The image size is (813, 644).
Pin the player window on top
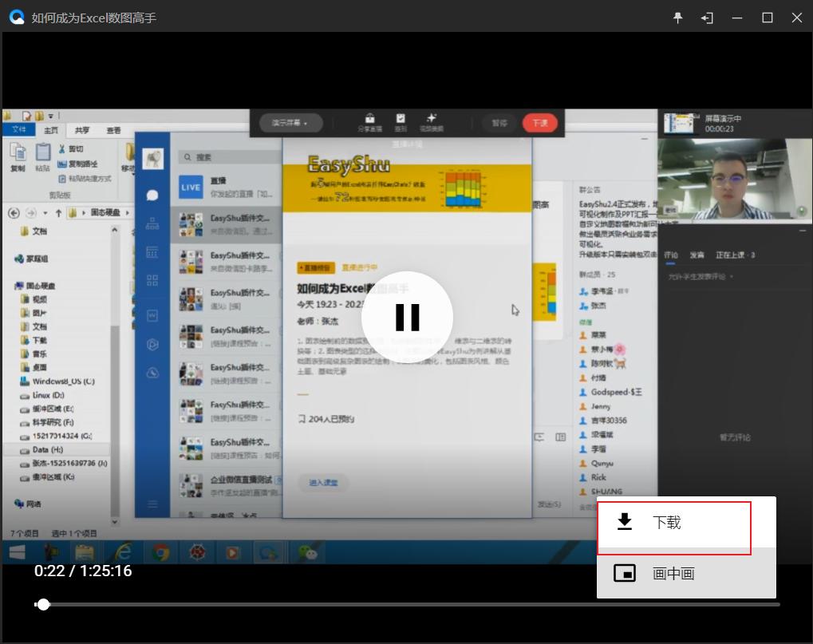[677, 18]
